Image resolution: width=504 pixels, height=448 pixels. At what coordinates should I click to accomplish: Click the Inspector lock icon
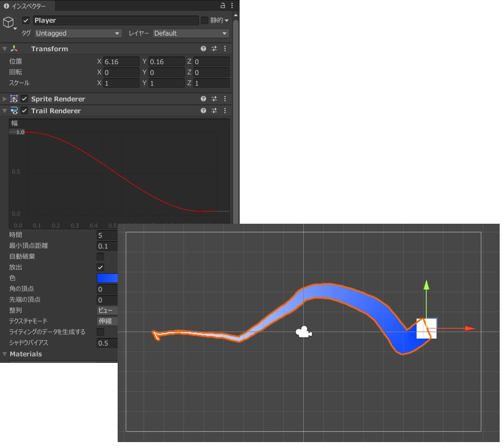[224, 5]
